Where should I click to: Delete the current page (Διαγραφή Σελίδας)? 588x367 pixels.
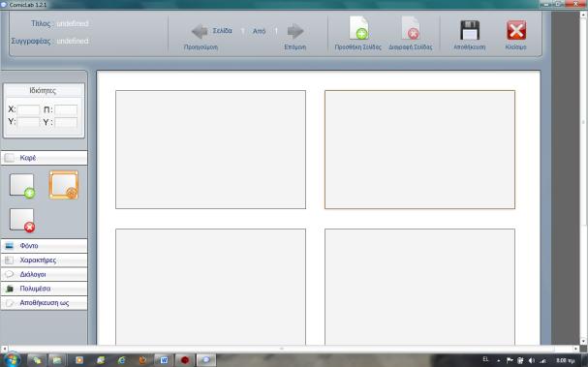coord(411,28)
